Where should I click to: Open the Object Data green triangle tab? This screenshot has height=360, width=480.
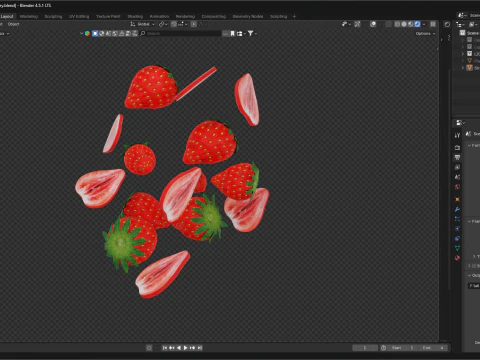(x=457, y=248)
